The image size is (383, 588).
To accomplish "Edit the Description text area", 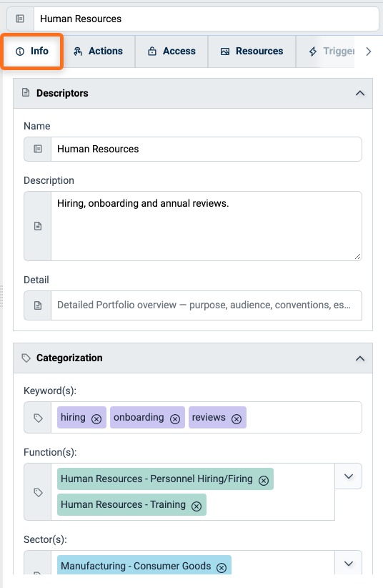I will point(206,226).
